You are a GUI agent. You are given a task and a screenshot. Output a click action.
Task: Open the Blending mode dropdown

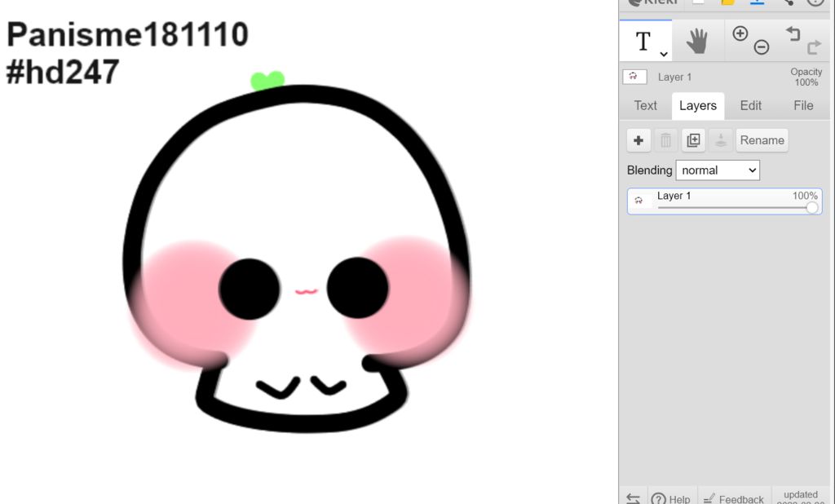click(x=718, y=170)
